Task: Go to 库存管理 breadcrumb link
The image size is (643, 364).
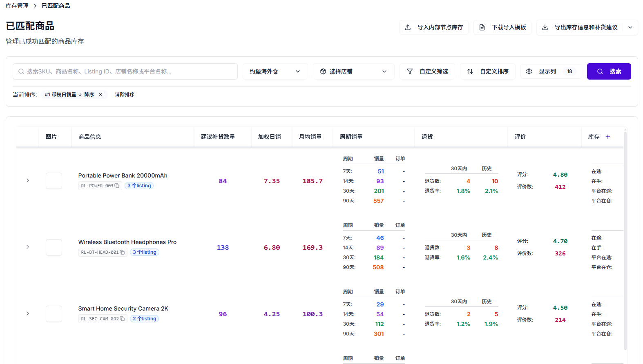Action: point(17,6)
